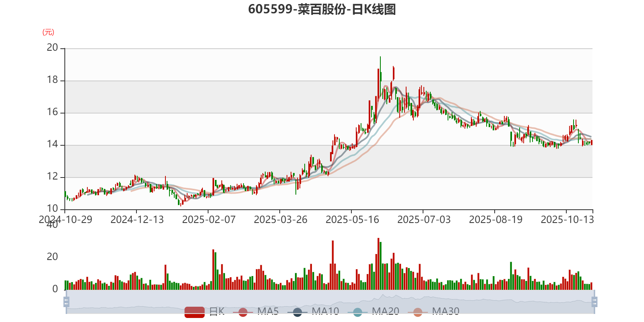This screenshot has height=322, width=644.
Task: Click the 2025-07-03 date label
Action: [424, 219]
